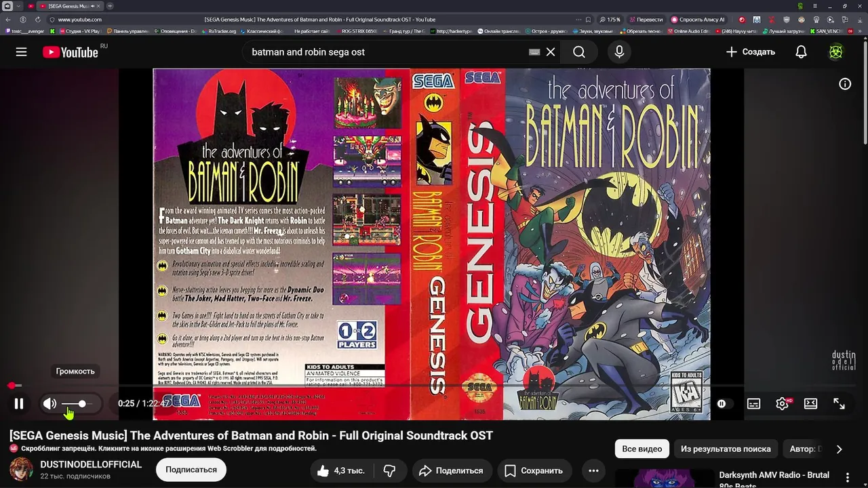Viewport: 868px width, 488px height.
Task: Open options for the Darksynth AMV Radio video
Action: tap(848, 477)
